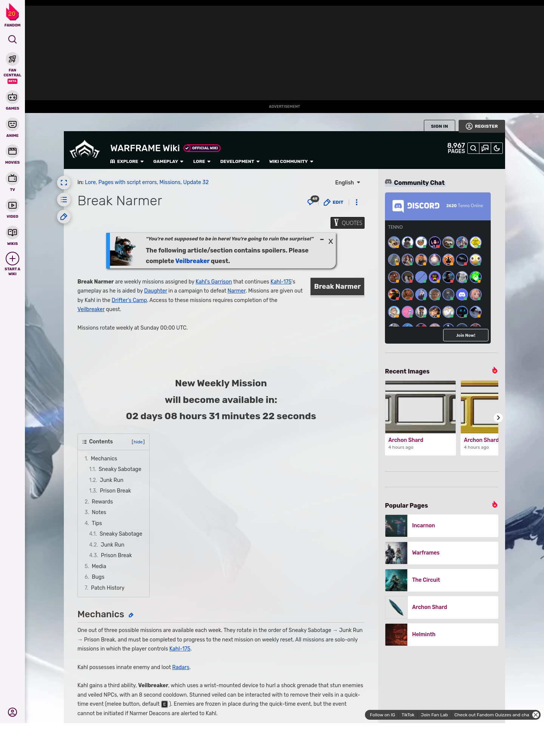Open the Anime sidebar icon

[12, 124]
